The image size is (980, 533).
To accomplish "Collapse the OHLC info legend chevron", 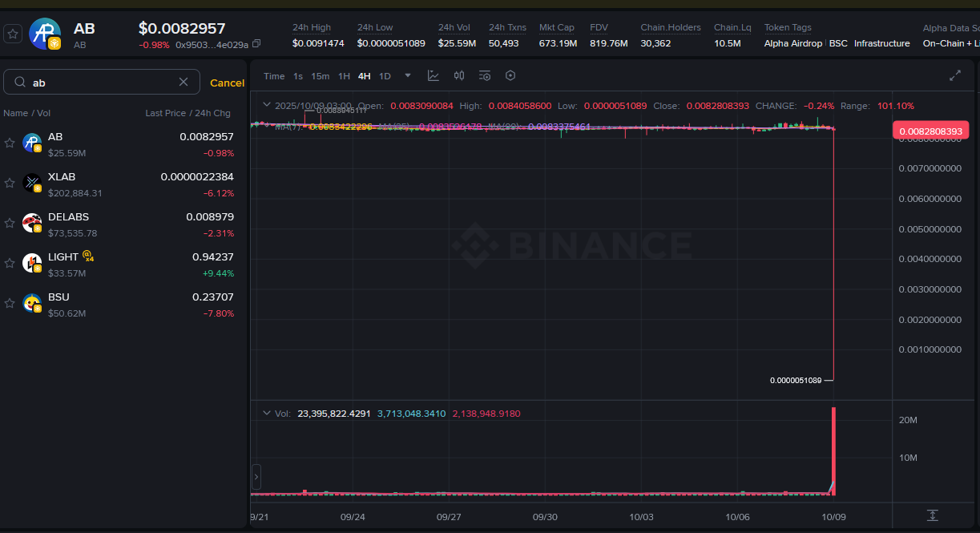I will pos(266,105).
